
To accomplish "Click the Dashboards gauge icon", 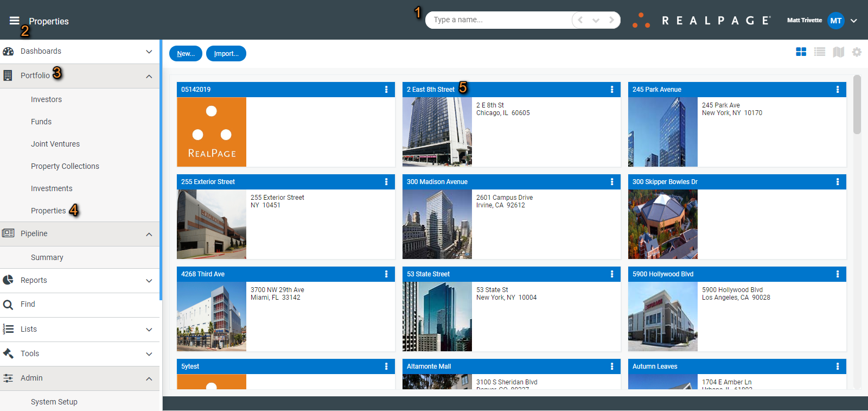I will [x=8, y=52].
